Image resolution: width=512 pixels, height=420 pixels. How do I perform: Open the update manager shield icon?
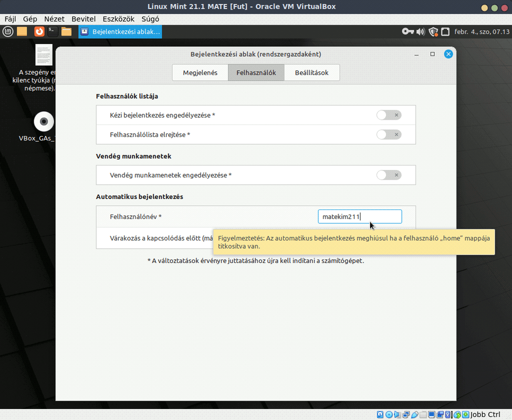click(433, 31)
